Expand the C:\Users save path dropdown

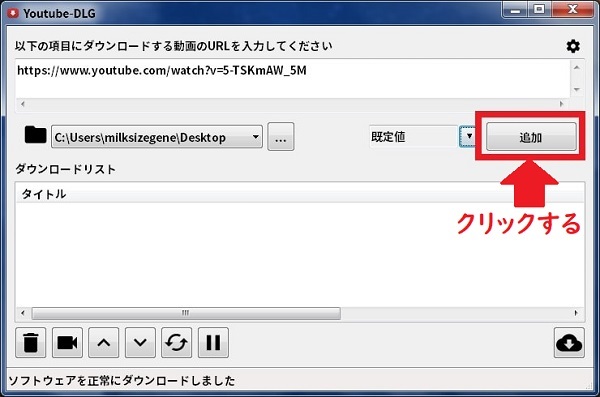click(x=256, y=137)
